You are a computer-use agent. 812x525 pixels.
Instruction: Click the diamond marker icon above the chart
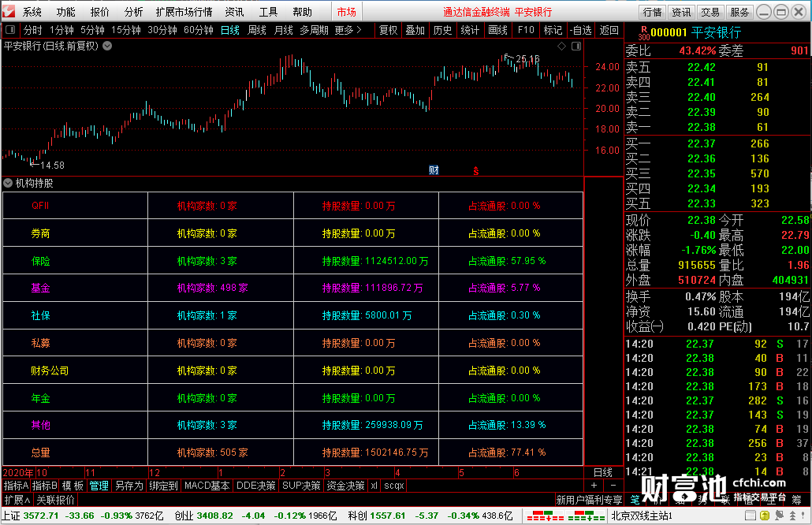coord(562,46)
